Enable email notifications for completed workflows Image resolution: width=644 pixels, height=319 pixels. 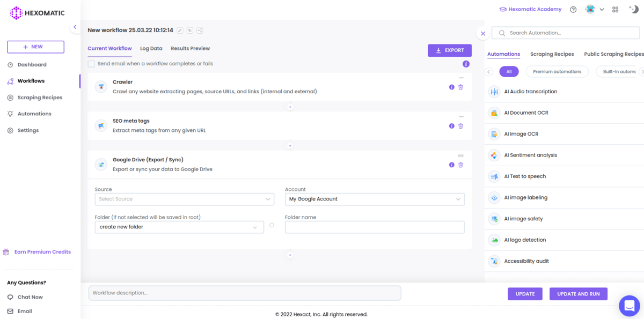[91, 63]
